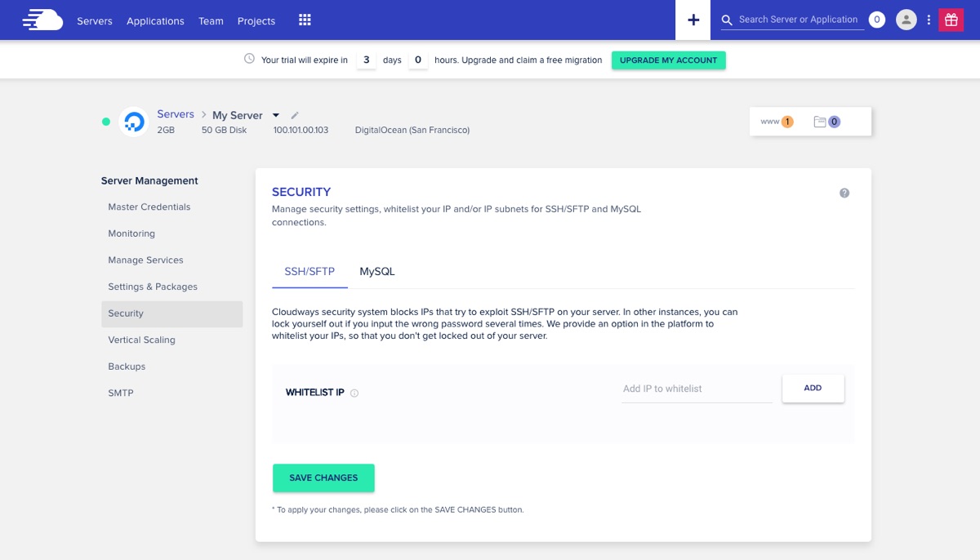Switch to the MySQL tab
This screenshot has width=980, height=560.
pos(377,272)
